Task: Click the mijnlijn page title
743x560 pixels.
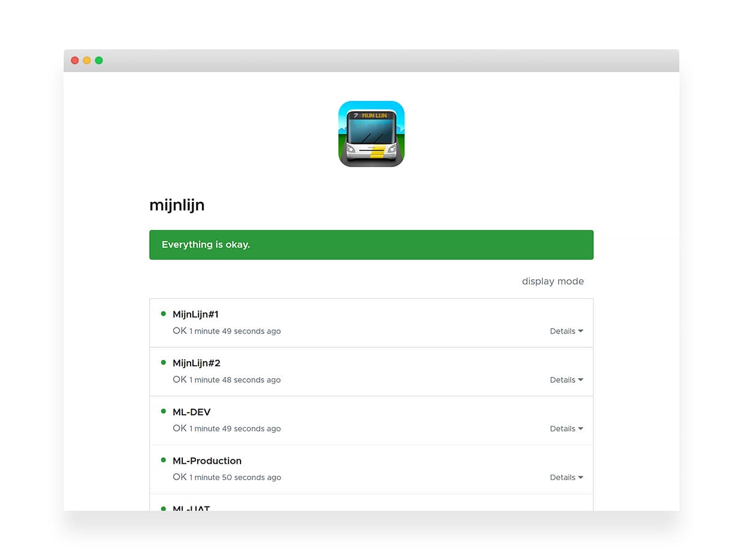Action: [177, 204]
